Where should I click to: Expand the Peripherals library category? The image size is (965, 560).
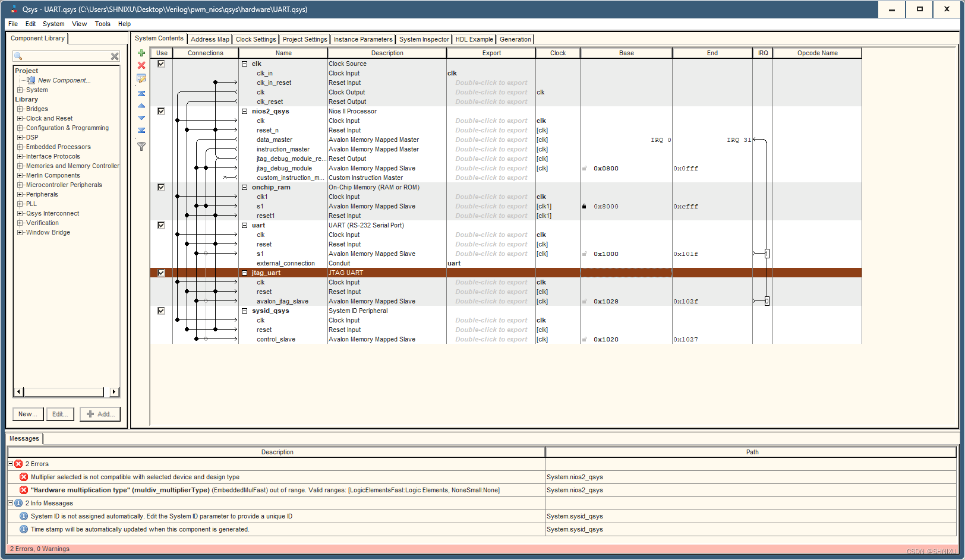pos(20,194)
